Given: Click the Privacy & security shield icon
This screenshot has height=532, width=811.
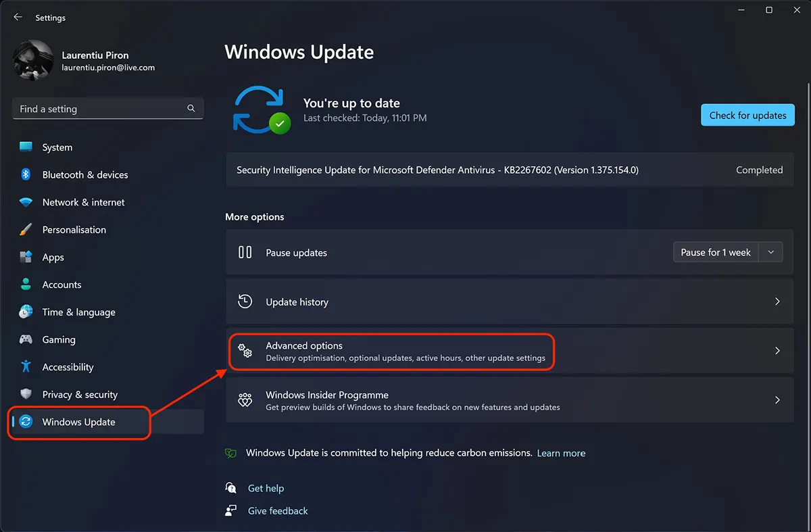Looking at the screenshot, I should click(26, 394).
